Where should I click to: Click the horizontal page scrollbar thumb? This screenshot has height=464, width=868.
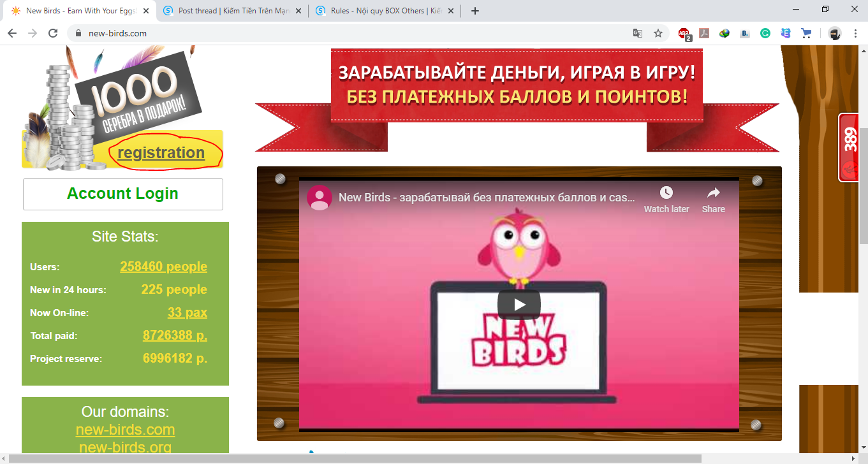(x=354, y=459)
